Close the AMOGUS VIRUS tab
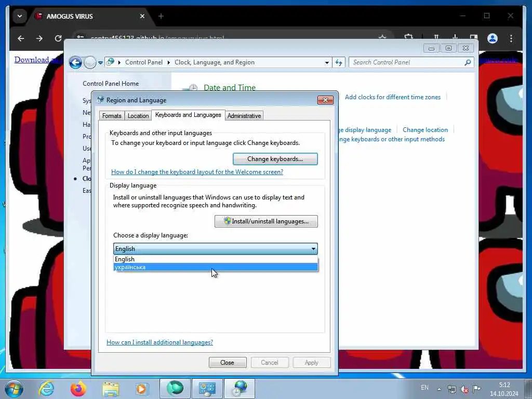This screenshot has height=399, width=532. point(142,16)
